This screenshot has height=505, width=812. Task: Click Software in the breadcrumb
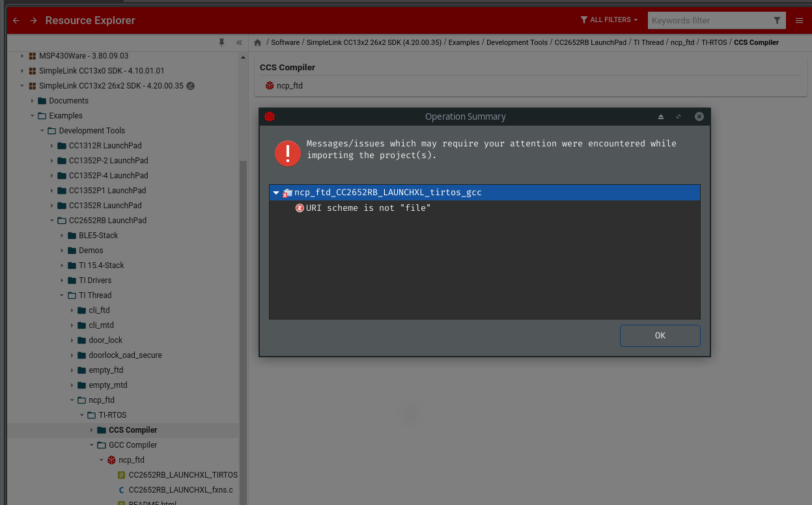(x=285, y=42)
